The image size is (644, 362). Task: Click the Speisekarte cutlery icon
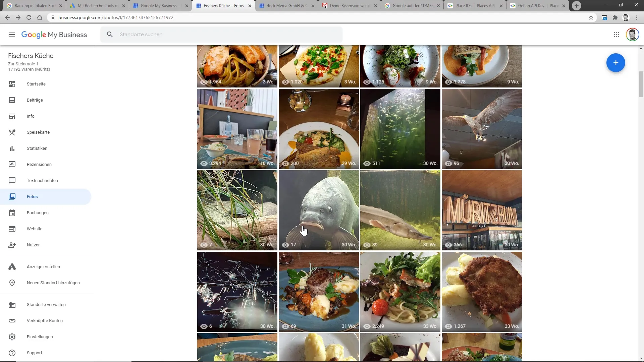tap(12, 132)
